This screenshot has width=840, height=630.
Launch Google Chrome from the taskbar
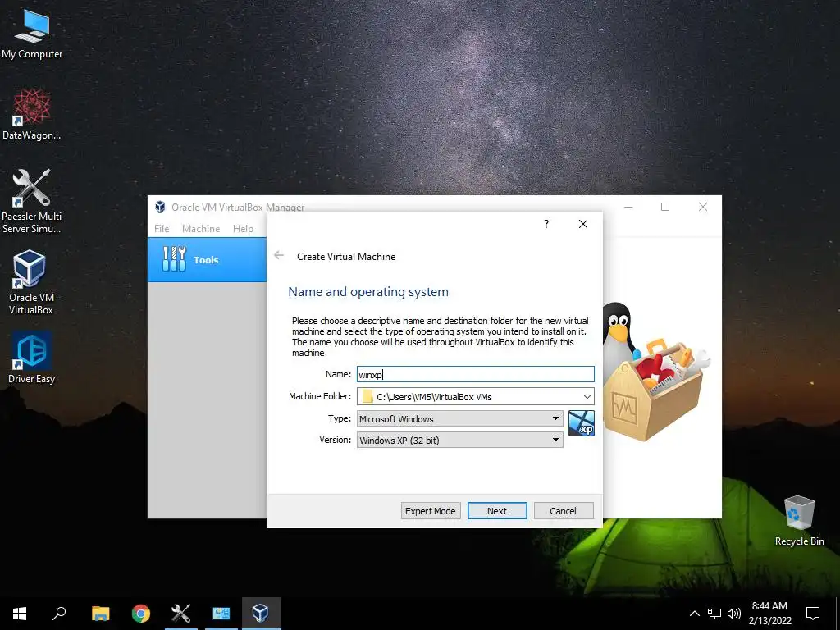141,614
